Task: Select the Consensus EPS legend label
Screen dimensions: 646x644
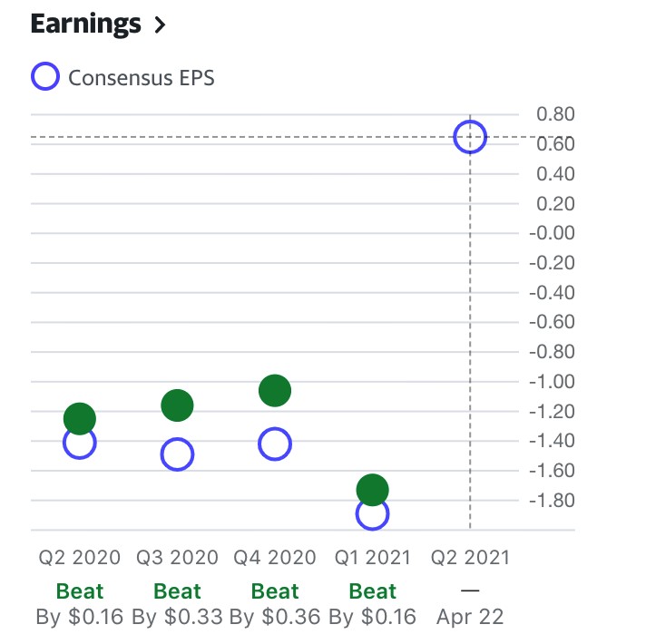Action: click(142, 78)
